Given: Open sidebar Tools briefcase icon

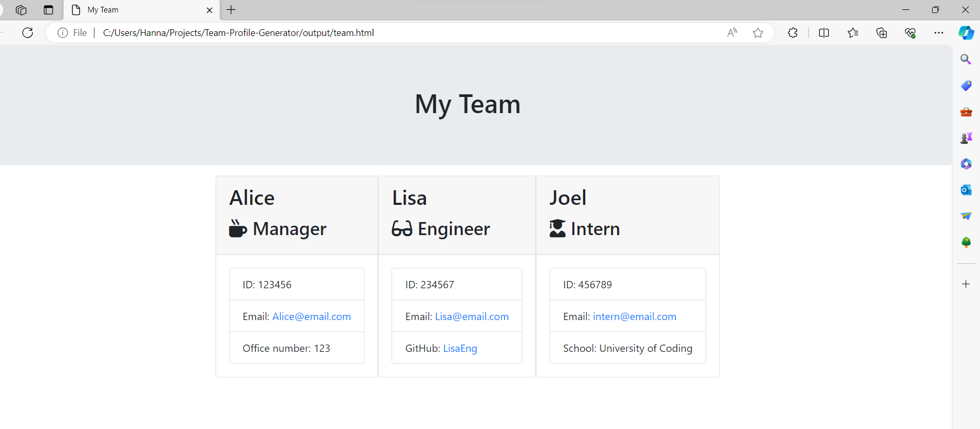Looking at the screenshot, I should point(966,112).
